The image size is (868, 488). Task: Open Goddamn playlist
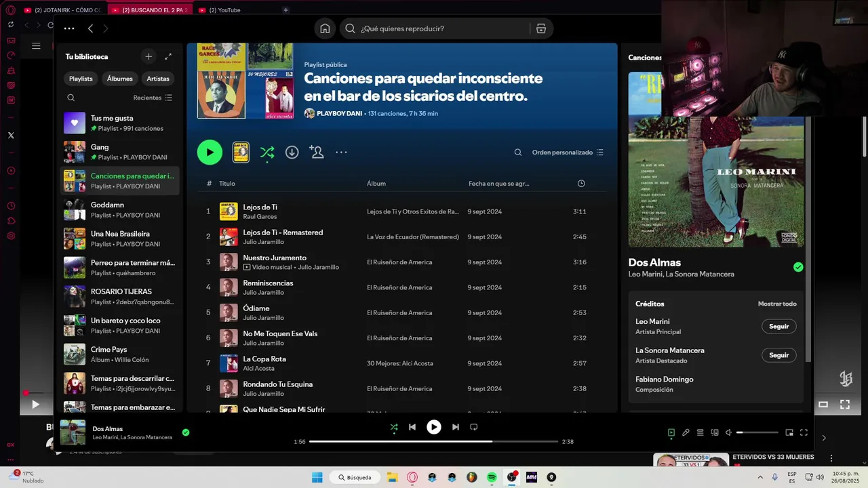click(120, 209)
